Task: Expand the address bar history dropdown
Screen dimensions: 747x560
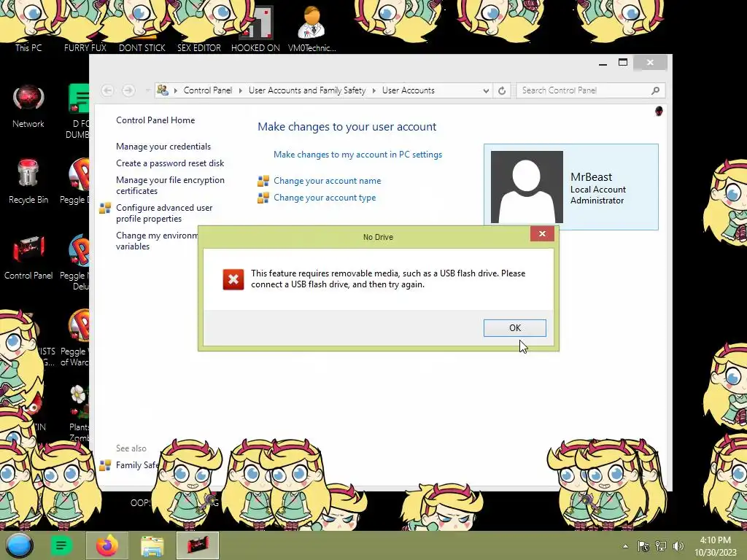Action: coord(485,90)
